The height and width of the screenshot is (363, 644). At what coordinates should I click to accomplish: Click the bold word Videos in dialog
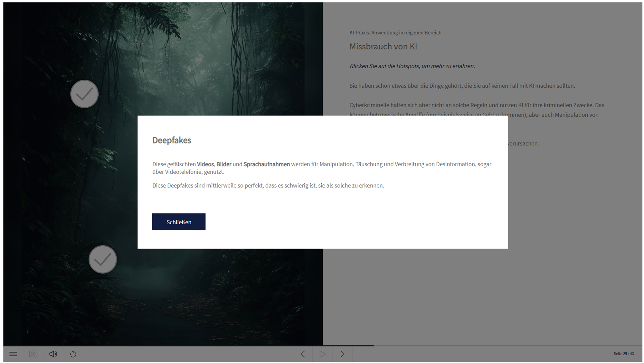click(x=205, y=164)
